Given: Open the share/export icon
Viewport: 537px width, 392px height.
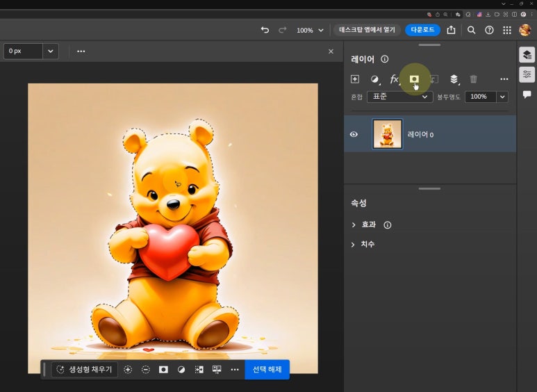Looking at the screenshot, I should tap(451, 30).
